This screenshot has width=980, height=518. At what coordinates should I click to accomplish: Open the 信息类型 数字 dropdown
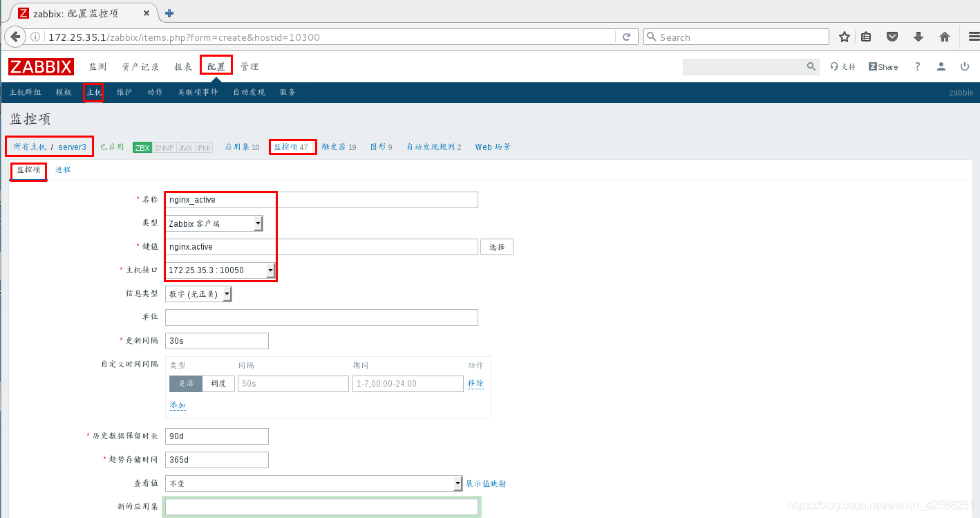point(198,294)
